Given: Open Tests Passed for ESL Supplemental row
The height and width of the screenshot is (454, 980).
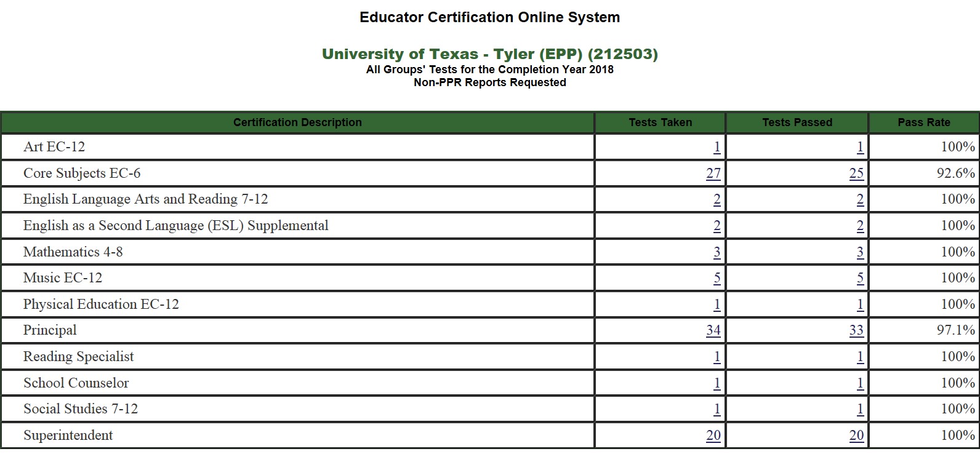Looking at the screenshot, I should pyautogui.click(x=860, y=226).
